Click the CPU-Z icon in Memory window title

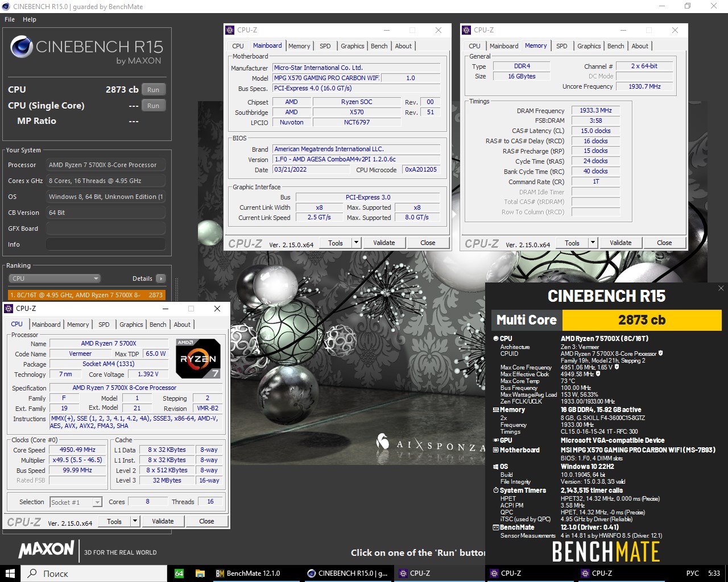point(466,30)
